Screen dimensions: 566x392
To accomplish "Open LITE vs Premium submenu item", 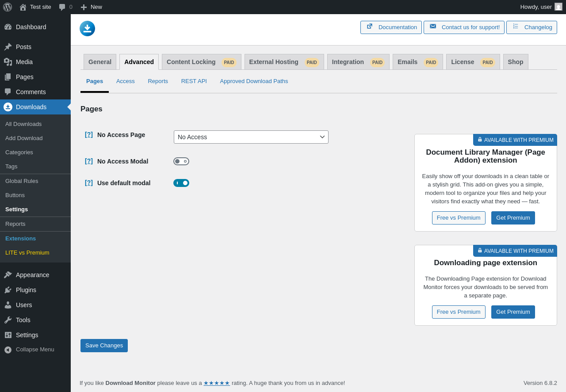I will pos(35,253).
